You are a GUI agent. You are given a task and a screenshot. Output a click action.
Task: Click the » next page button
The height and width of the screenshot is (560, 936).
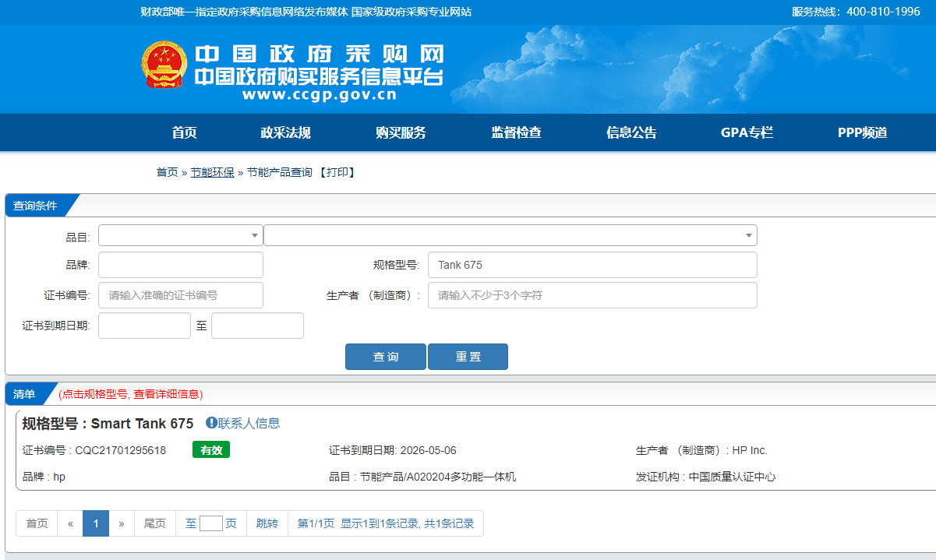click(x=122, y=523)
